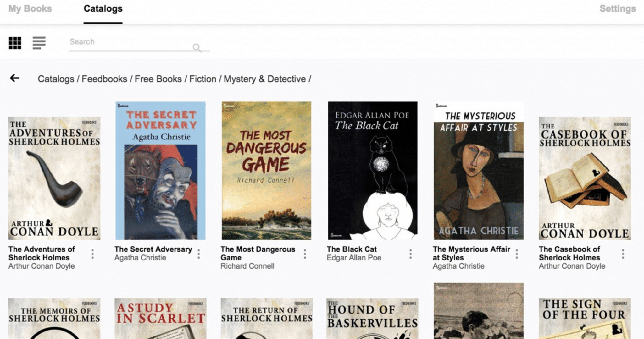This screenshot has width=644, height=339.
Task: Navigate to Feedbooks in breadcrumb
Action: point(104,79)
